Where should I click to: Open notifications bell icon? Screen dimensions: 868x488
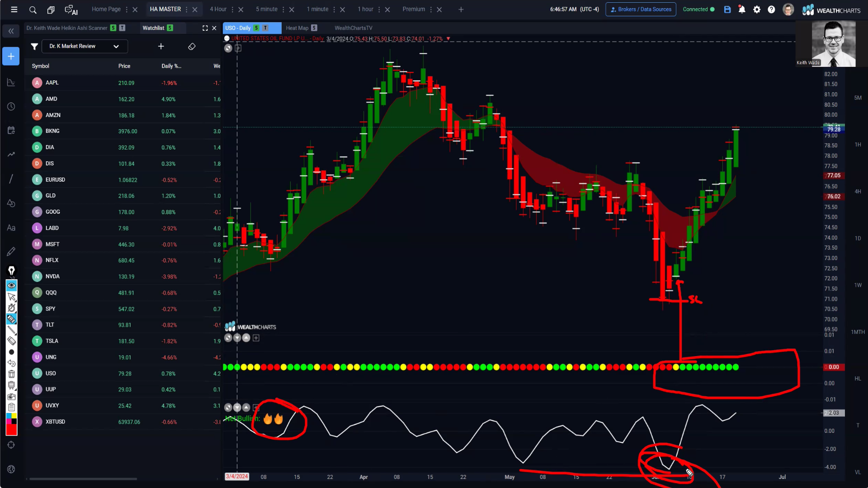coord(742,9)
